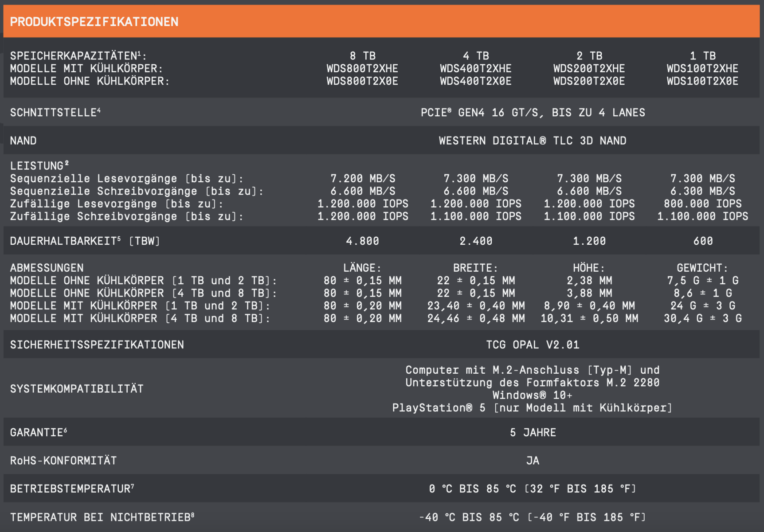Select the RoHS-KONFORMITÄT label
The image size is (764, 532).
63,461
